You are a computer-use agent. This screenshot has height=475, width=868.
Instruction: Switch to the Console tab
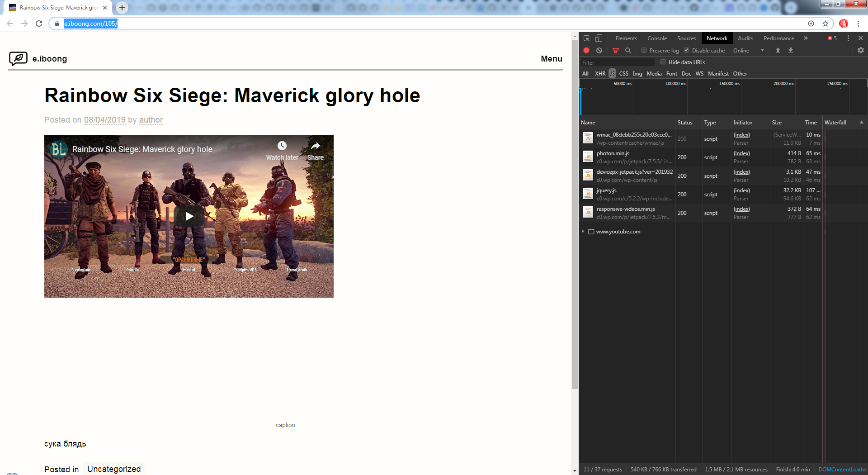[x=657, y=38]
